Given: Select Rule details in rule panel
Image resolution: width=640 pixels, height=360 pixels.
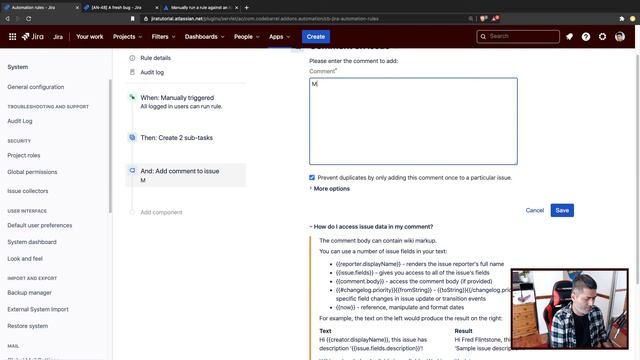Looking at the screenshot, I should 155,58.
